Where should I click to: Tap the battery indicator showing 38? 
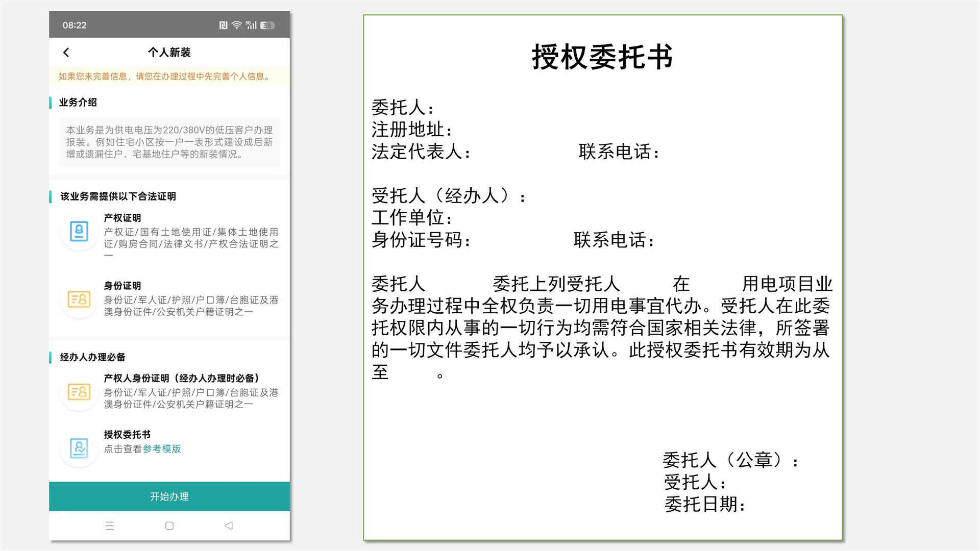(266, 25)
